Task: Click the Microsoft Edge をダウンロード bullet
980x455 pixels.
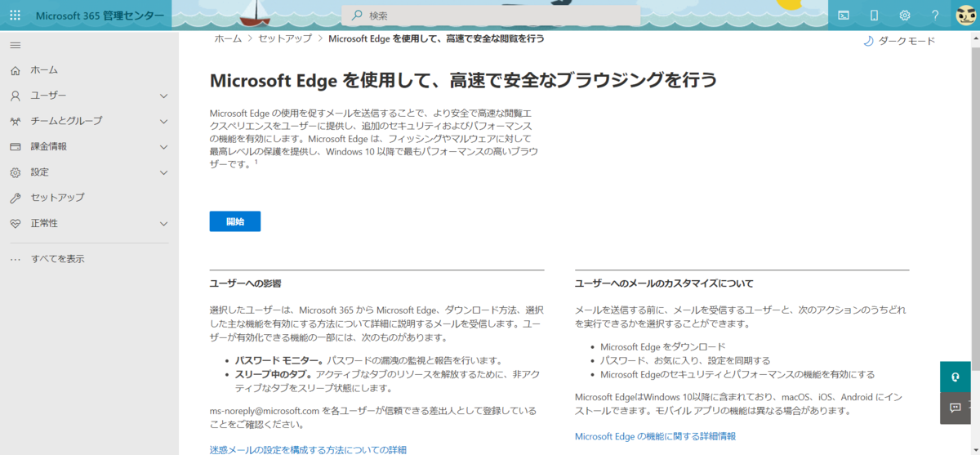Action: [x=663, y=346]
